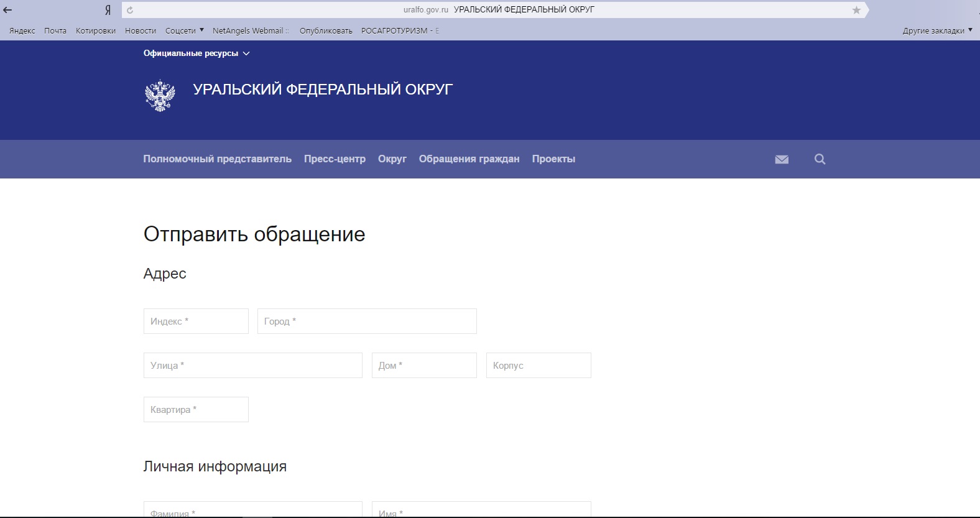980x518 pixels.
Task: Open the "Проекты" menu item
Action: point(553,159)
